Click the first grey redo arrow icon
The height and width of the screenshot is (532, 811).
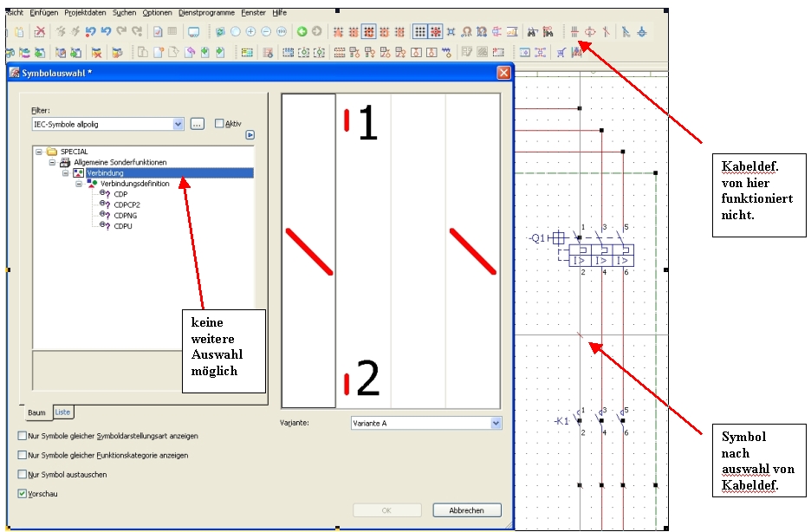pyautogui.click(x=121, y=32)
